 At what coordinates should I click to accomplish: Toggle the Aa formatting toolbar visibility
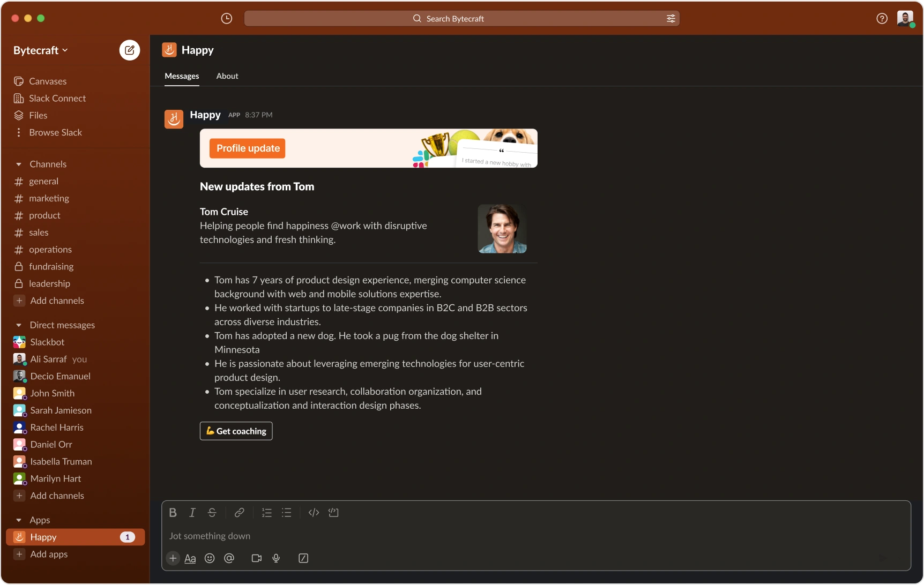190,558
